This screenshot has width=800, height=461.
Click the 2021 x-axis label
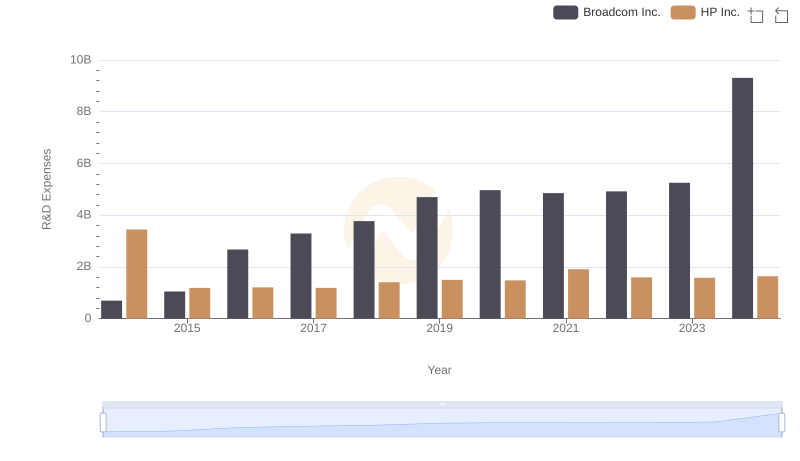(565, 328)
